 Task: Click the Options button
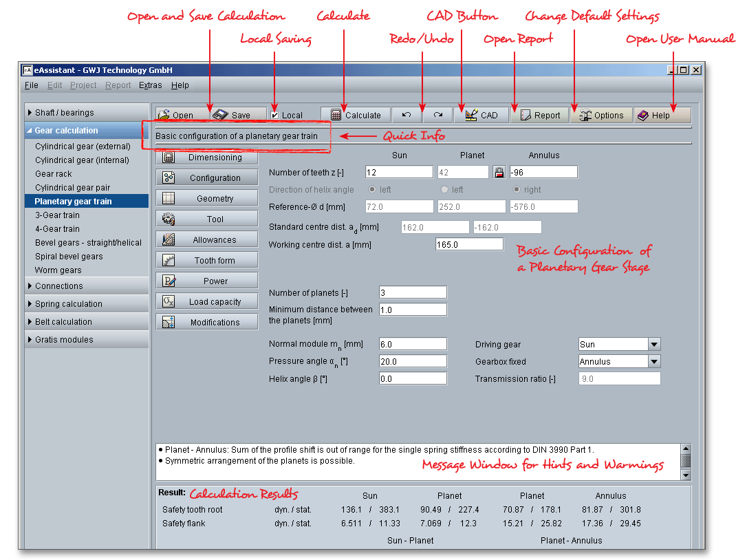click(601, 116)
